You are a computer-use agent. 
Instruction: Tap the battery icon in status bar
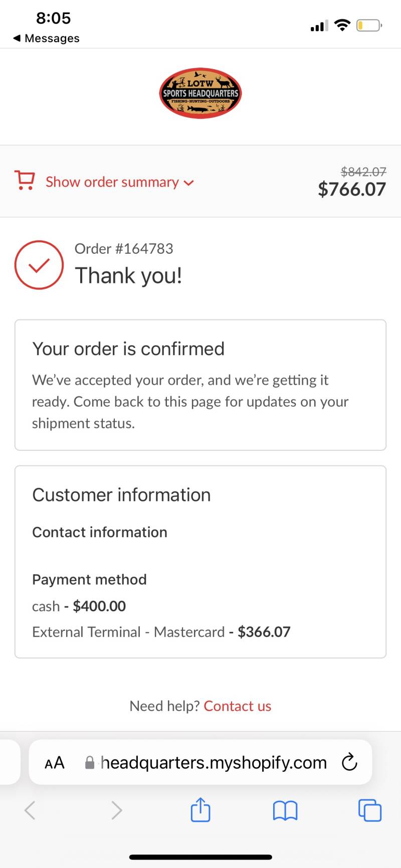point(369,25)
